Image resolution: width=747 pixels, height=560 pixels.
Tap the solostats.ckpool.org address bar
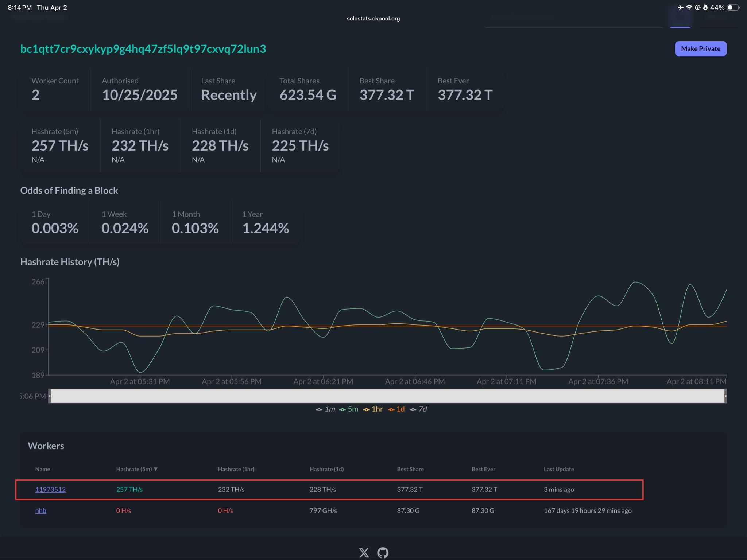point(373,19)
